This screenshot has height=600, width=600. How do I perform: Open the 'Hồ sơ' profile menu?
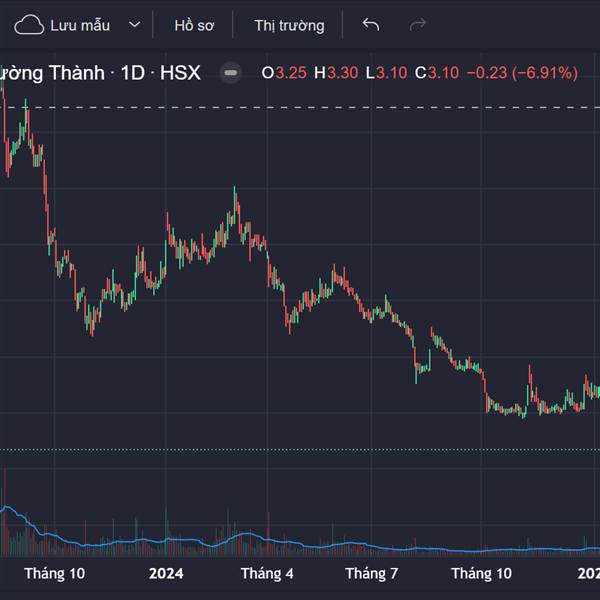point(194,26)
